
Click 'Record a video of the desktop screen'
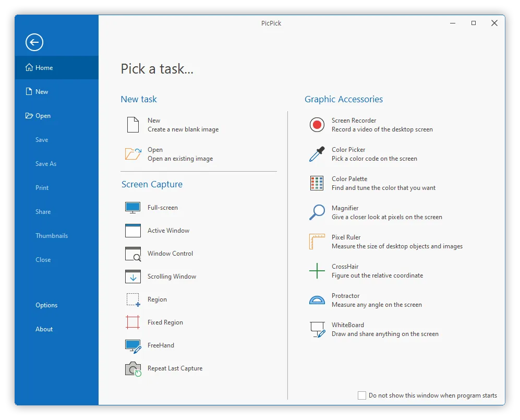382,129
